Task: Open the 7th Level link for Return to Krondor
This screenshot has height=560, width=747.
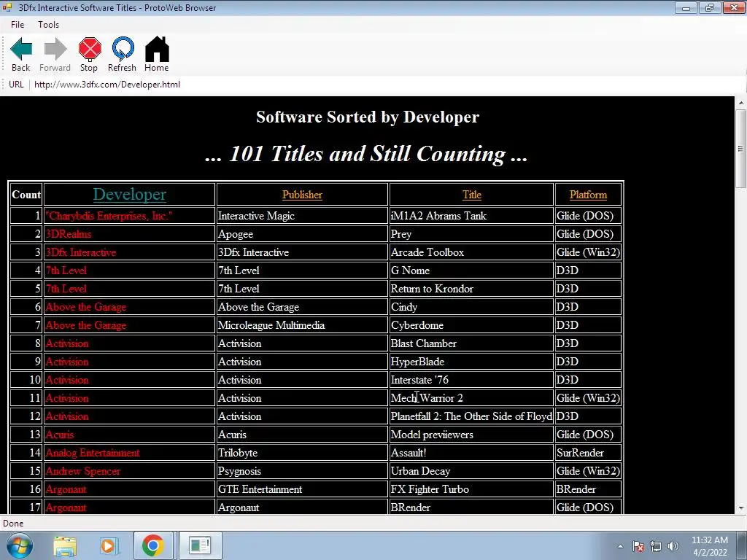Action: point(66,289)
